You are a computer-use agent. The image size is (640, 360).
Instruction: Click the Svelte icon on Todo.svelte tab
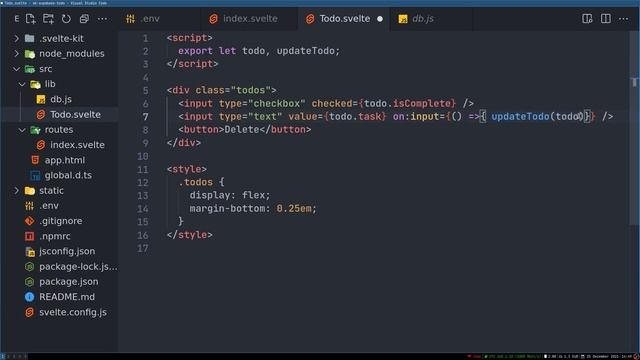[310, 19]
